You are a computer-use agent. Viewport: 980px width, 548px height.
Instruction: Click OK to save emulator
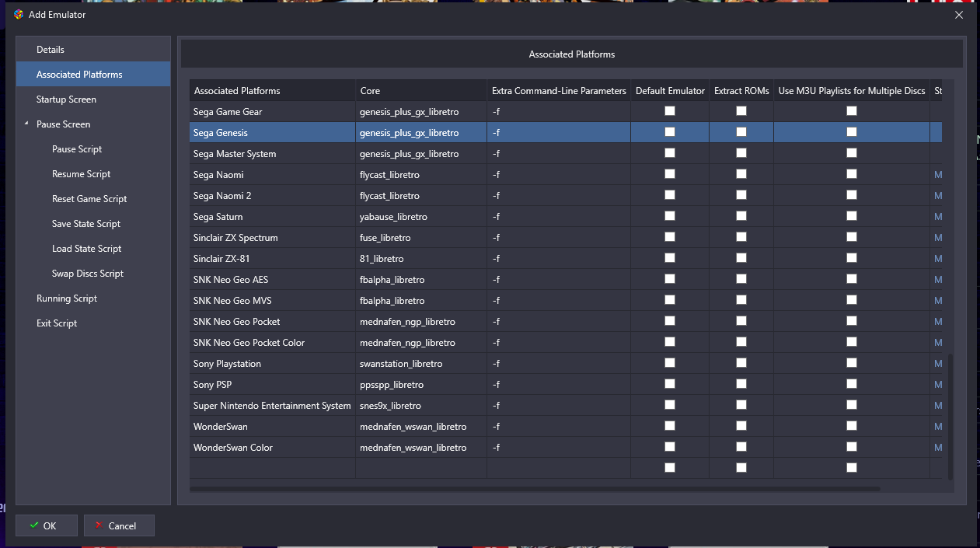coord(47,525)
